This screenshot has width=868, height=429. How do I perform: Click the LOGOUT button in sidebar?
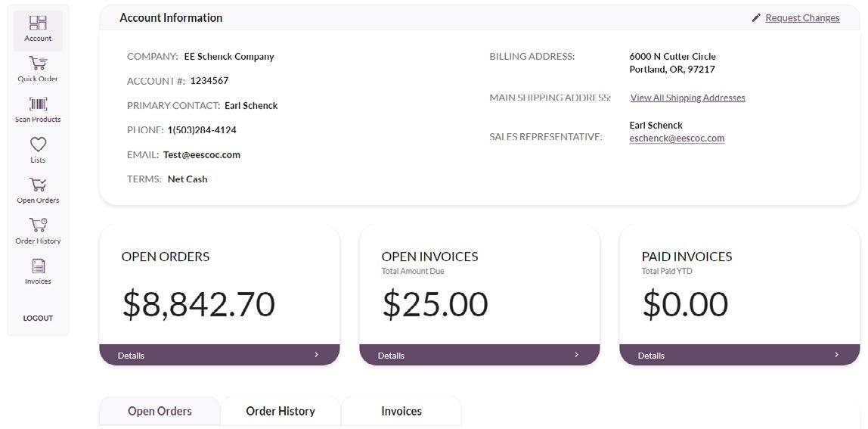click(x=38, y=319)
